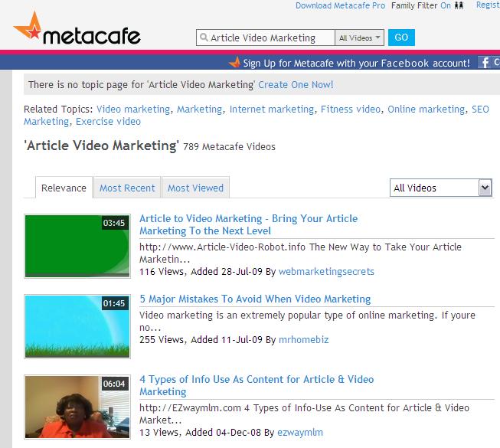Click Sign Up for Metacafe Facebook banner text

click(357, 63)
